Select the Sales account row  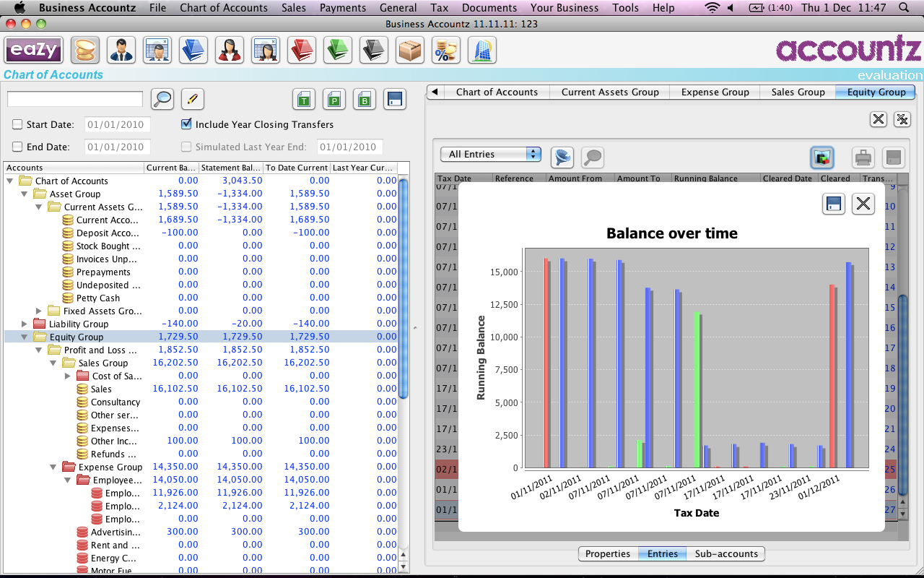tap(201, 389)
